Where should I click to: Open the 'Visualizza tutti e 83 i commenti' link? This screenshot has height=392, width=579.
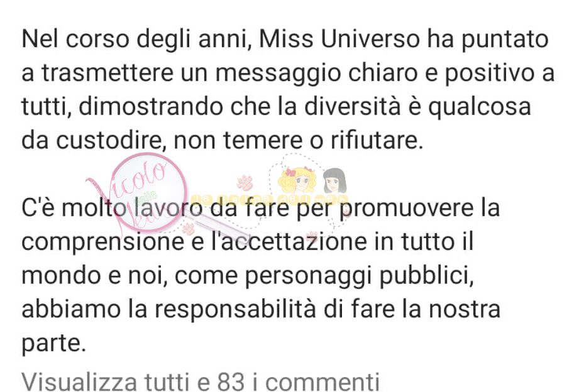[201, 381]
